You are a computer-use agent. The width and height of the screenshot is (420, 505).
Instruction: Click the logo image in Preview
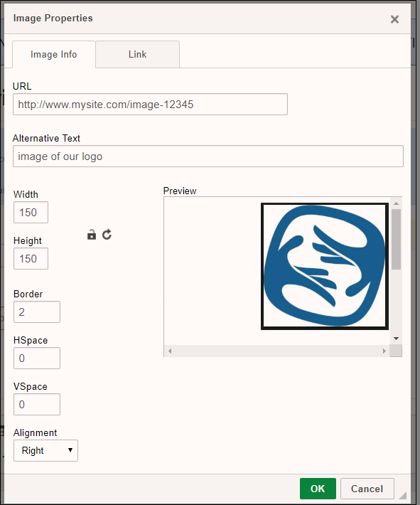pyautogui.click(x=324, y=266)
